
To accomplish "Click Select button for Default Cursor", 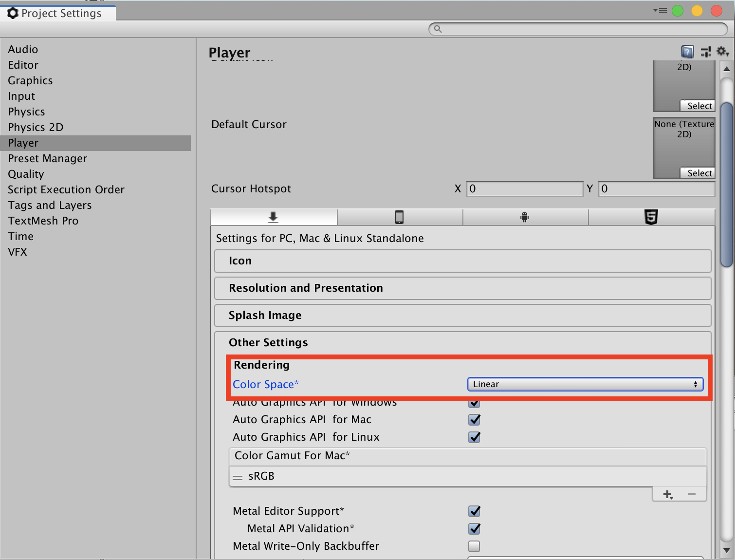I will (699, 173).
